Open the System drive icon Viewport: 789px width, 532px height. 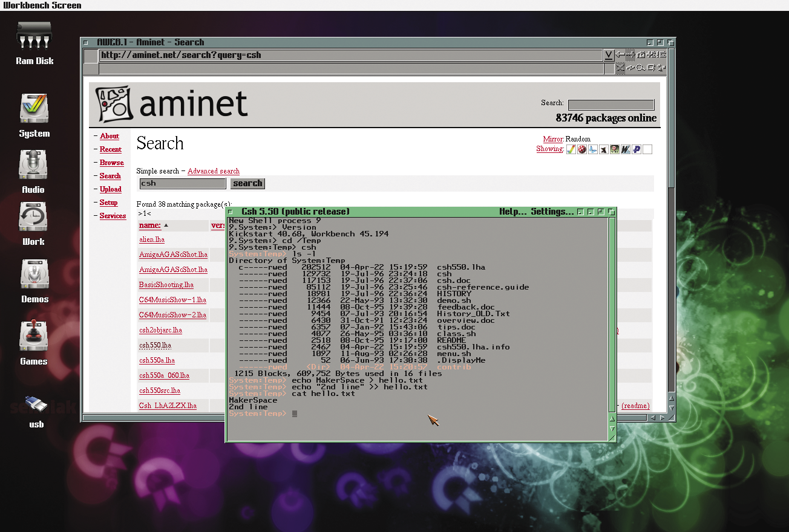click(34, 115)
